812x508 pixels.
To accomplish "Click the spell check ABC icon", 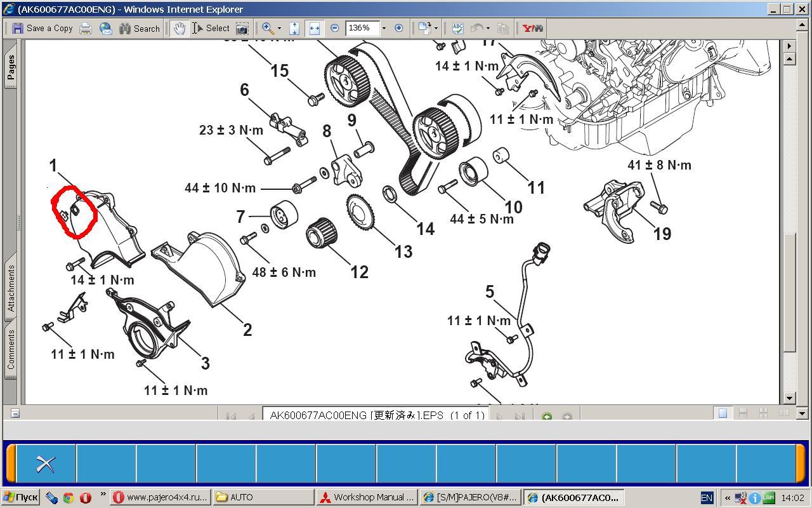I will pos(458,28).
